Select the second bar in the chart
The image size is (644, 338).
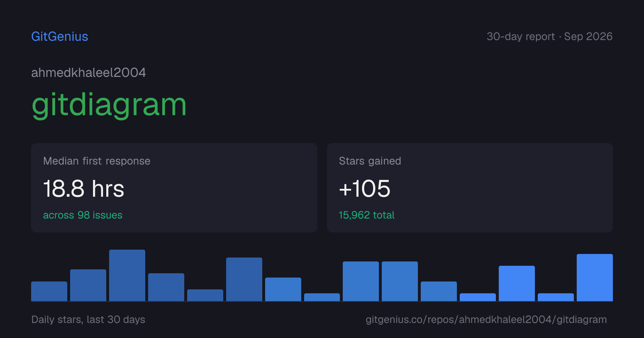(88, 285)
